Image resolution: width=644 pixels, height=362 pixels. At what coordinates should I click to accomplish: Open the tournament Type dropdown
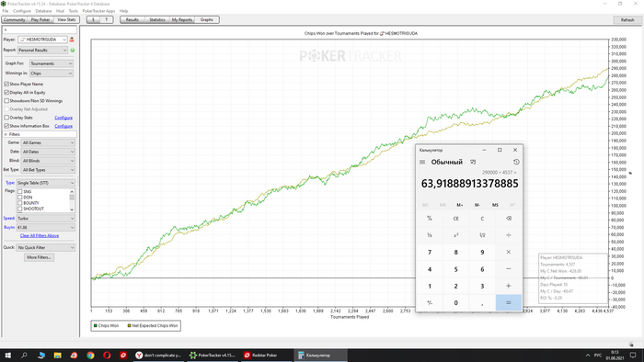click(46, 183)
